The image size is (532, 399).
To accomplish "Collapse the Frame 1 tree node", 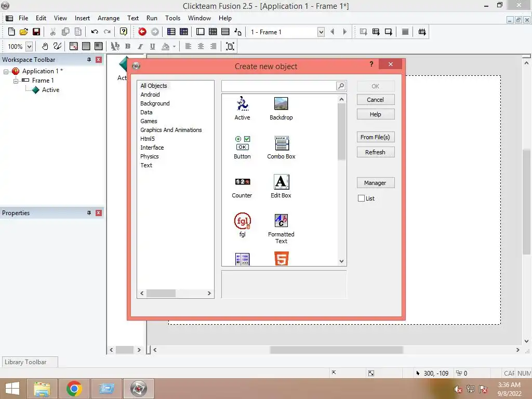I will (16, 81).
